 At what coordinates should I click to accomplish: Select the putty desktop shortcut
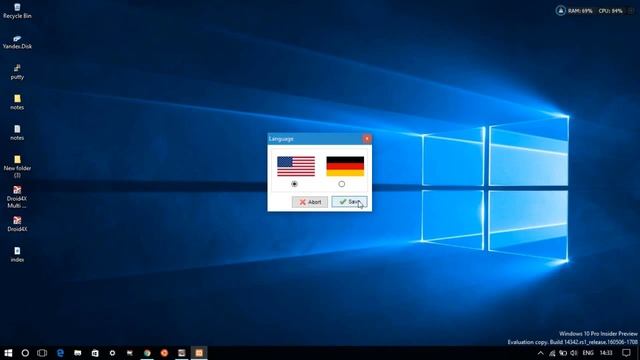[17, 72]
